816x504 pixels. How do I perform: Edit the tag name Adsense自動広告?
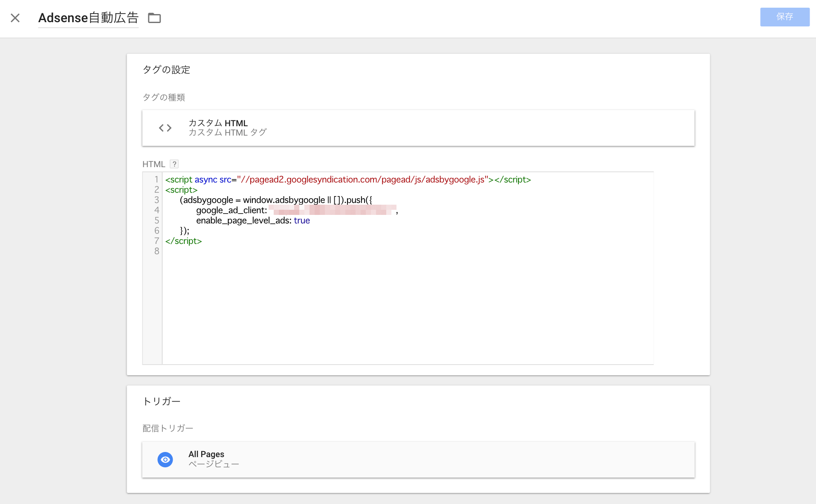point(88,18)
